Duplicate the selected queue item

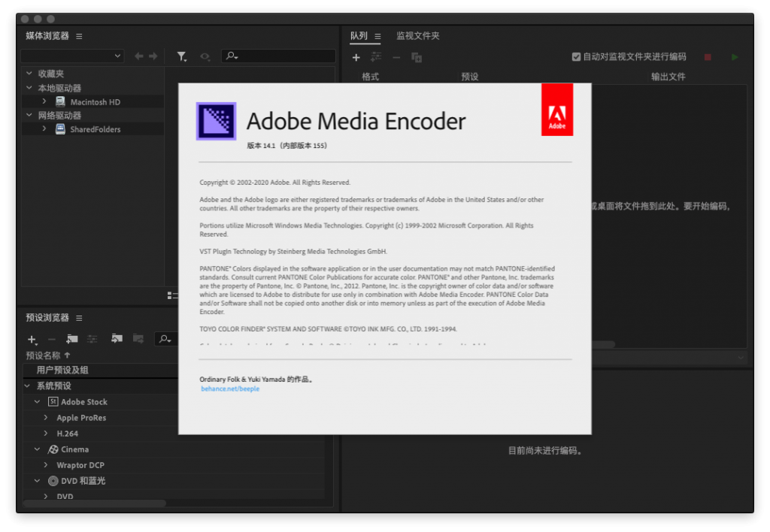[x=417, y=57]
